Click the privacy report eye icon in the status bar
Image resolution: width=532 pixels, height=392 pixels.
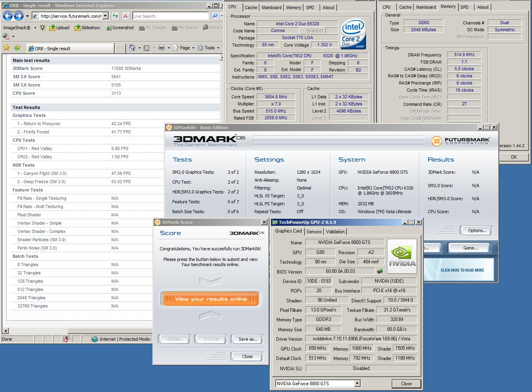[66, 339]
